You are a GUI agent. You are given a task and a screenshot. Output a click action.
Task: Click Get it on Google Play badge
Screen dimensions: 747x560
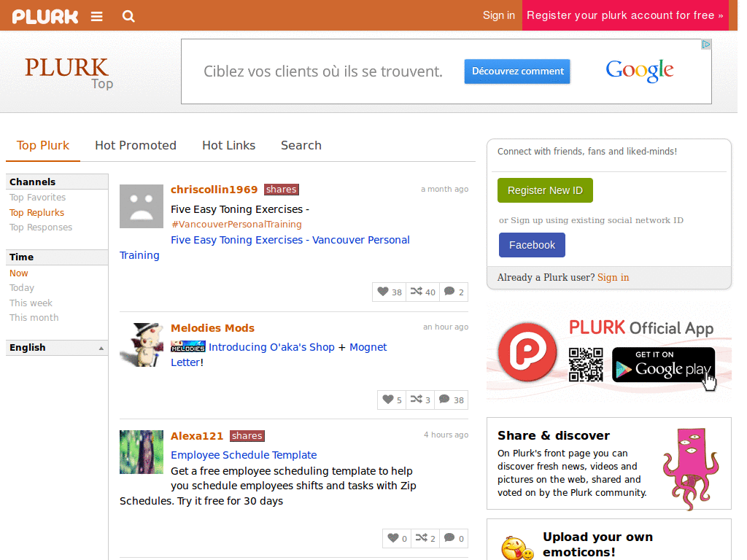[x=664, y=365]
